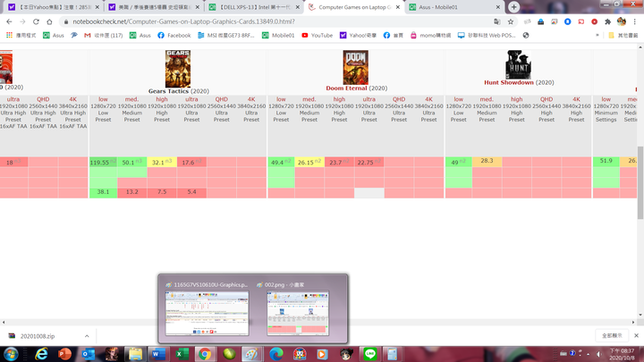Click the 32.1 Gears Tactics high cell

click(162, 162)
